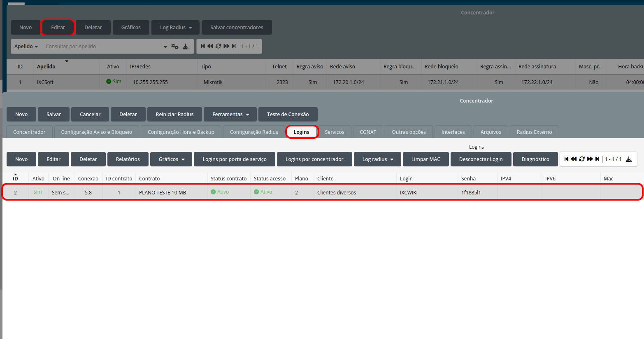
Task: Go to previous page in top Concentrador list pager
Action: 210,46
